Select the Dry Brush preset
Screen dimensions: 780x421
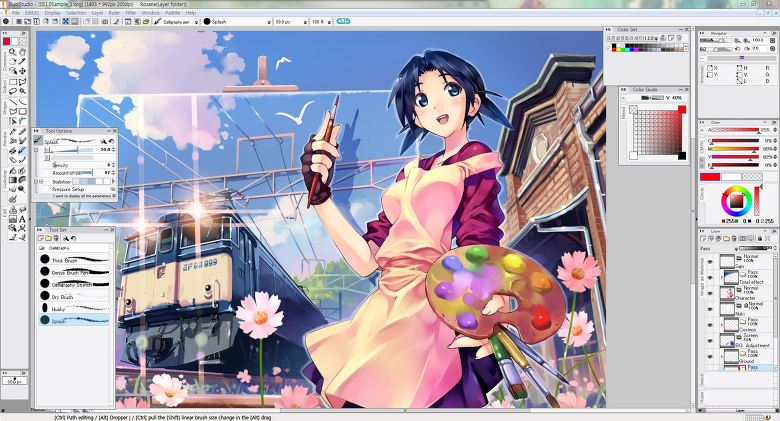74,296
